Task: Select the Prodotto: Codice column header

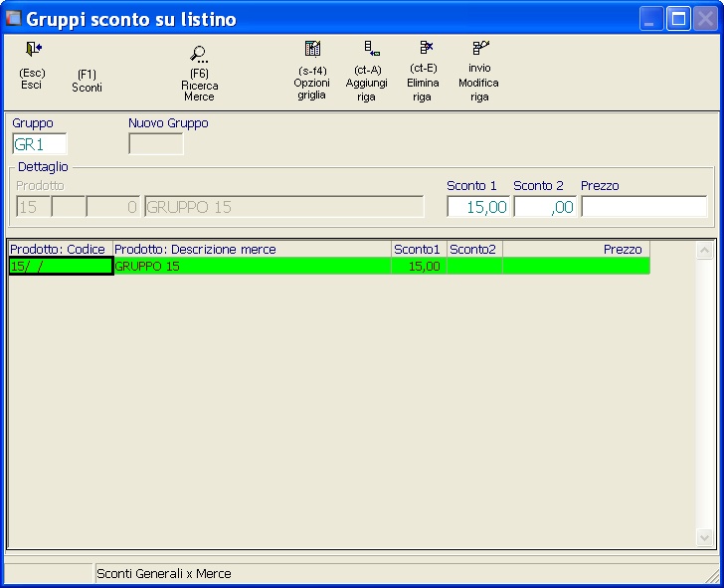Action: tap(61, 250)
